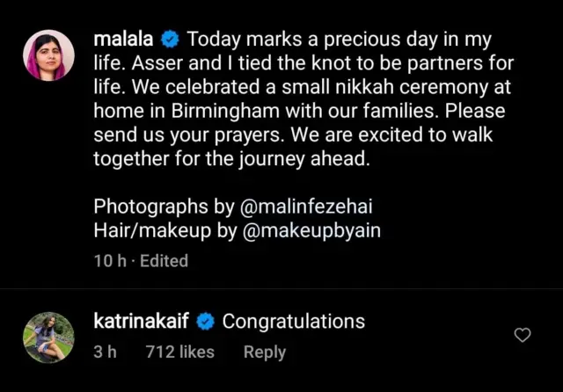
Task: Open katrinakaif's profile picture
Action: click(48, 338)
